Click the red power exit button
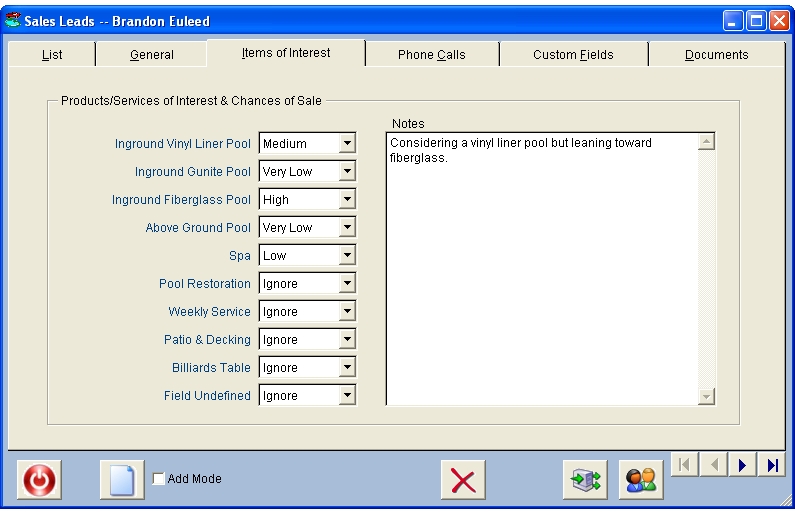The image size is (795, 514). pos(39,480)
